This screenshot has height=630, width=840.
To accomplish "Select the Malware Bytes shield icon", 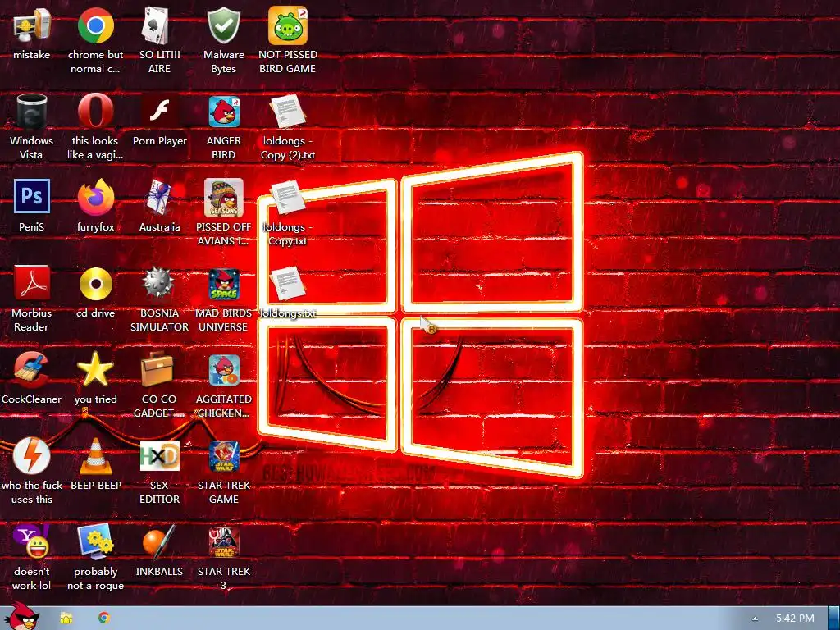I will point(223,25).
